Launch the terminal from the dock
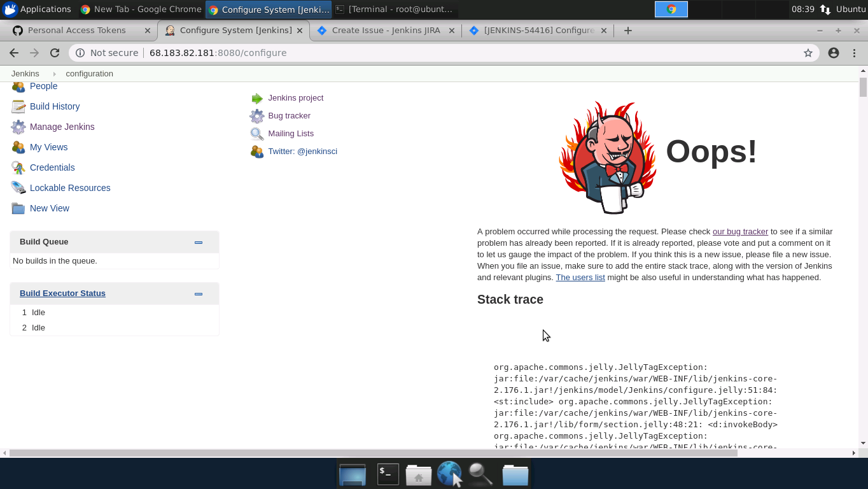The width and height of the screenshot is (868, 489). coord(388,474)
